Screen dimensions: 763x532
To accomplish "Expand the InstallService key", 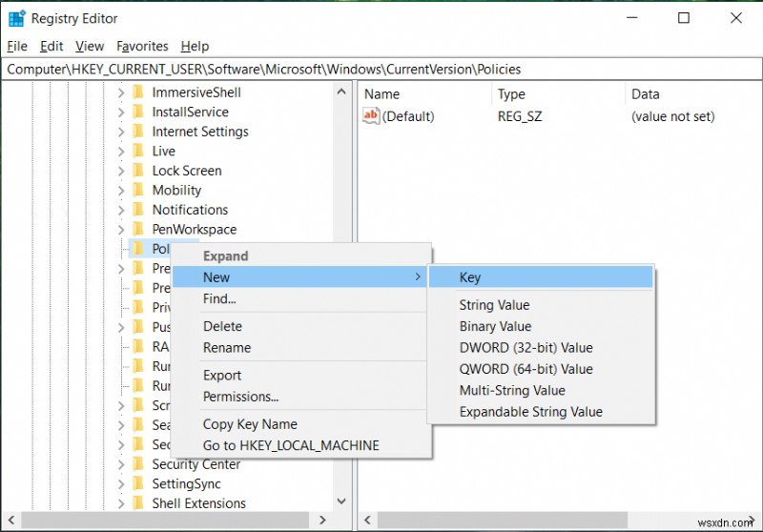I will 121,112.
